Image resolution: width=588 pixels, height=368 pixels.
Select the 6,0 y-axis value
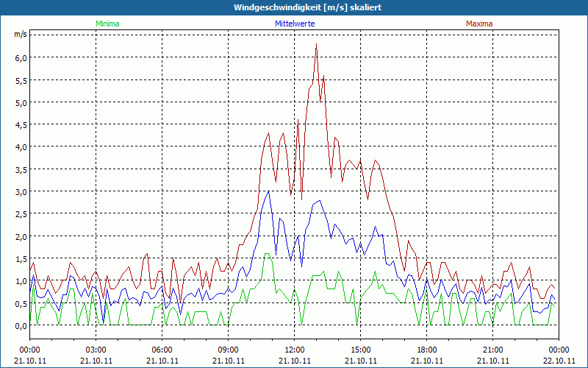(x=20, y=57)
